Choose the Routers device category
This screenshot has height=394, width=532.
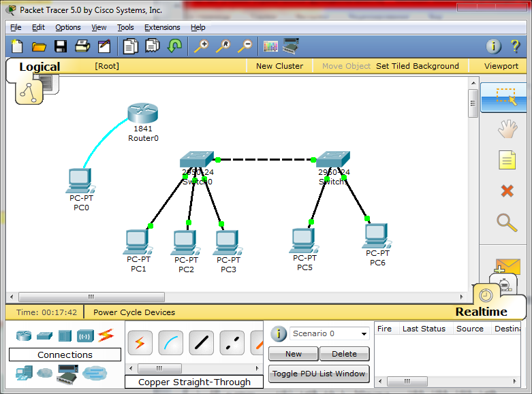24,335
